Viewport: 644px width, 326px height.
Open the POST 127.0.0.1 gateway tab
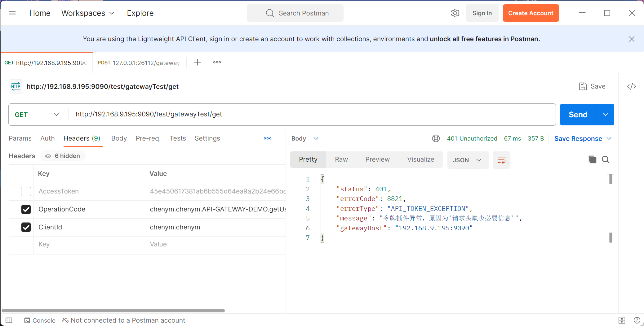(139, 63)
